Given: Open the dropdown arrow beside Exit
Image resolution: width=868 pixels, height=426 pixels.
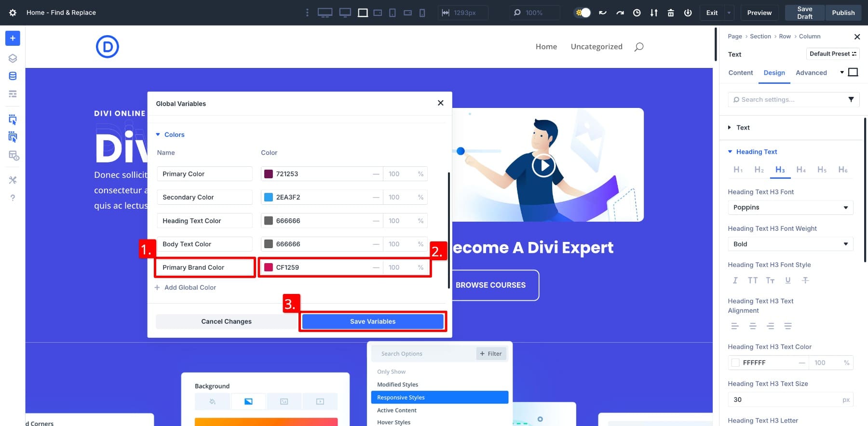Looking at the screenshot, I should click(729, 13).
